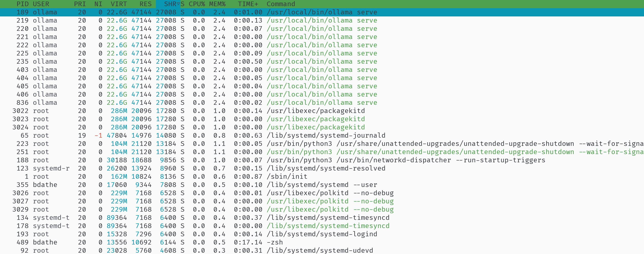This screenshot has width=644, height=254.
Task: Select systemd-journald process PID 65
Action: [x=322, y=136]
